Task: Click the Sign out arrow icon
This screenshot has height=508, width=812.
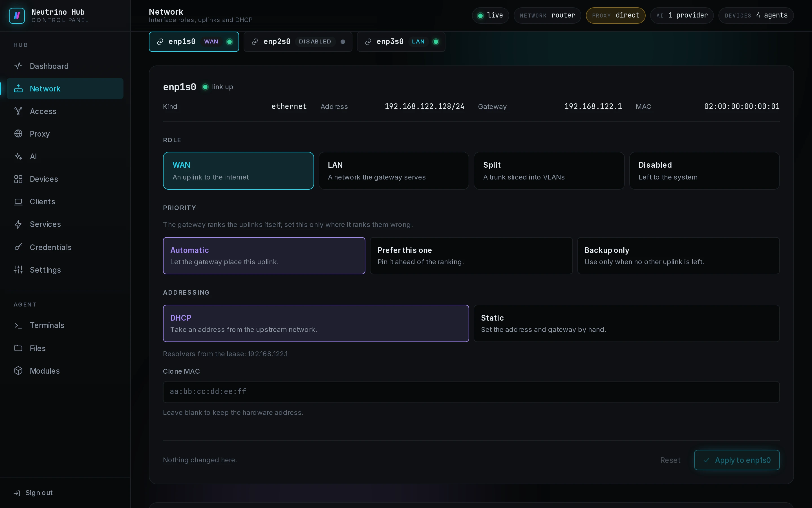Action: (x=17, y=493)
